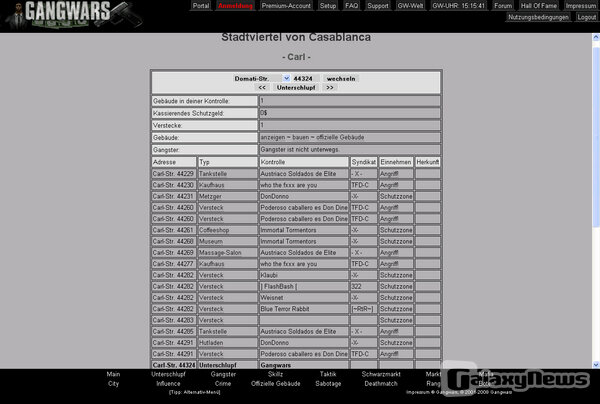This screenshot has height=404, width=600.
Task: Open Gangster in bottom menu
Action: pyautogui.click(x=223, y=374)
